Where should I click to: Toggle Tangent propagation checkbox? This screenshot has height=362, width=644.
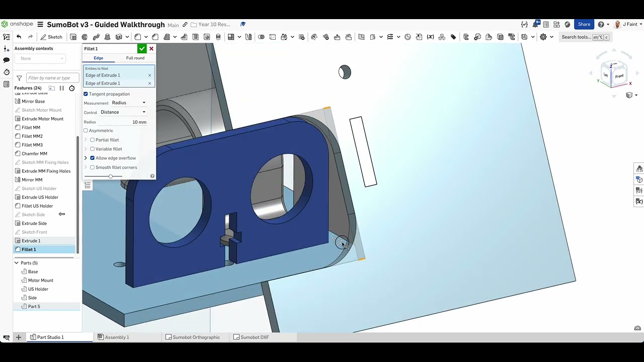[x=86, y=94]
